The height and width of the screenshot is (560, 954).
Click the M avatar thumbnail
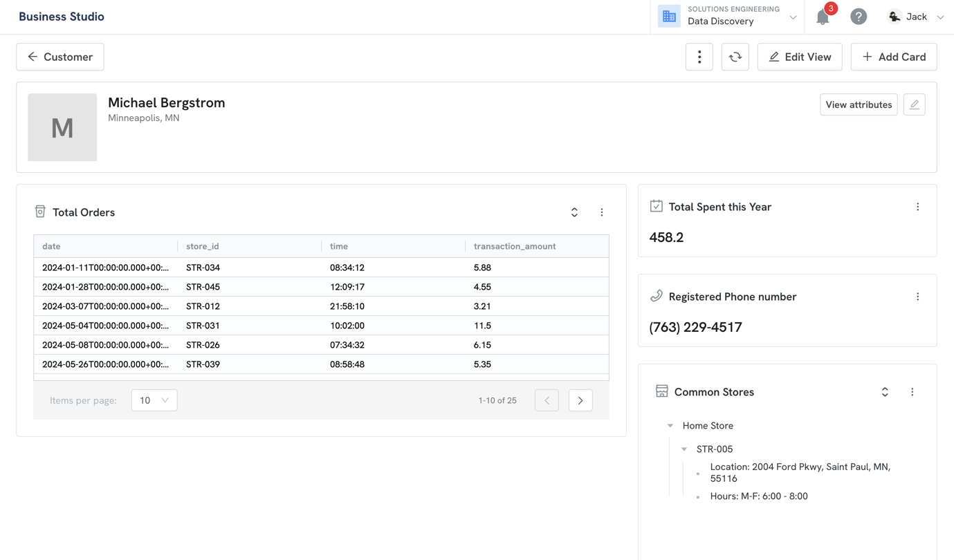pyautogui.click(x=62, y=127)
